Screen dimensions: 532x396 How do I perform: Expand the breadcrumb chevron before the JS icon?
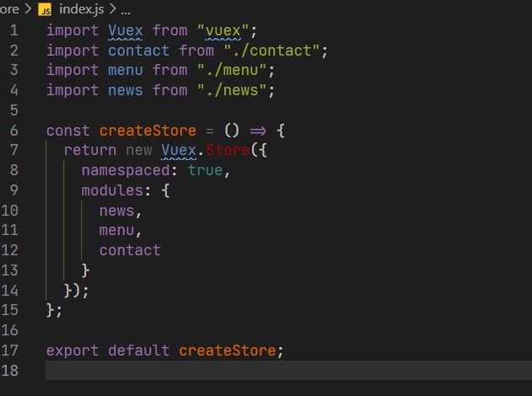pyautogui.click(x=28, y=8)
